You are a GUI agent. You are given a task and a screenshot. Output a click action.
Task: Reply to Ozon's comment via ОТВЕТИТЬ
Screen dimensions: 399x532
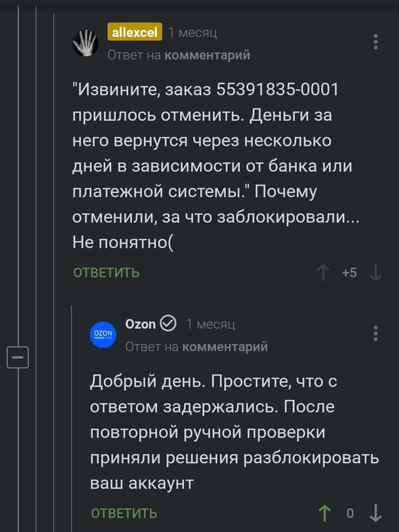click(x=124, y=513)
